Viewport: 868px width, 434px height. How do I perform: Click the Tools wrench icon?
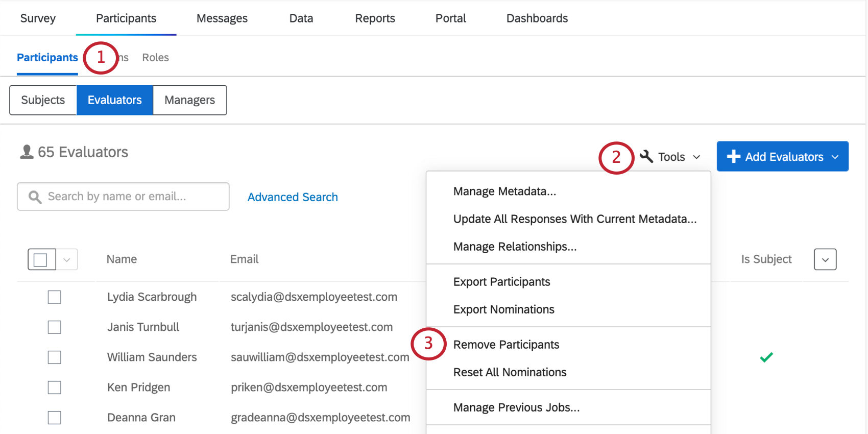pos(646,156)
